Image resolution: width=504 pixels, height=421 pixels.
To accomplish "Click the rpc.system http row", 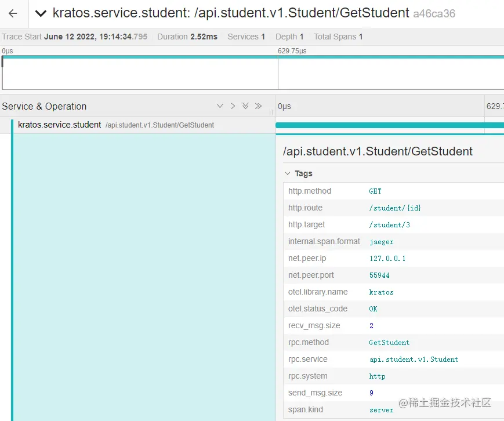I will (394, 376).
